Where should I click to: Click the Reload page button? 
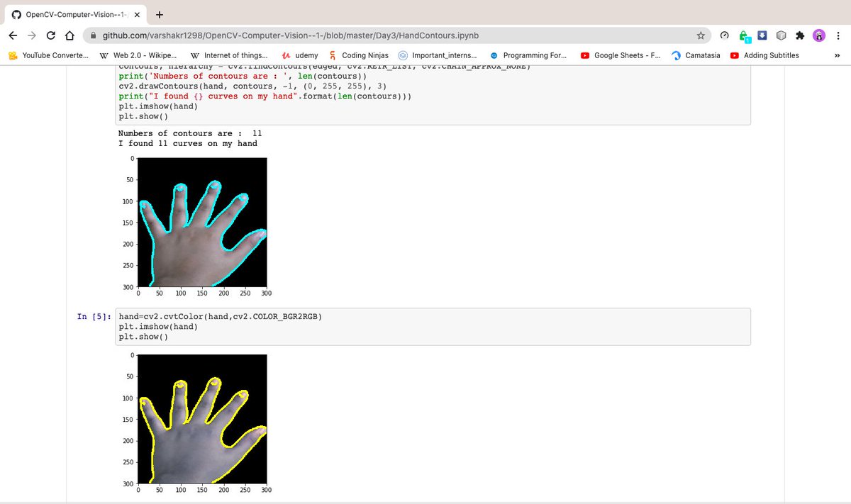point(49,35)
